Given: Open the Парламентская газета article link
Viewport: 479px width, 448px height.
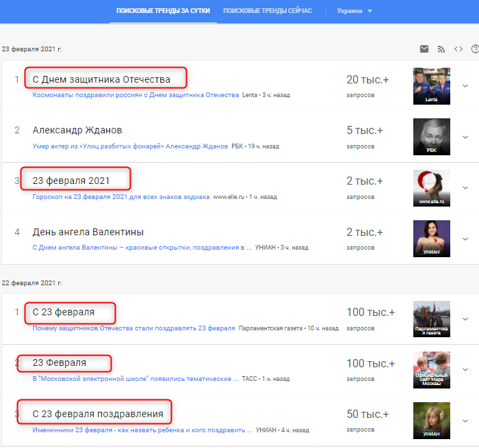Looking at the screenshot, I should [x=134, y=328].
